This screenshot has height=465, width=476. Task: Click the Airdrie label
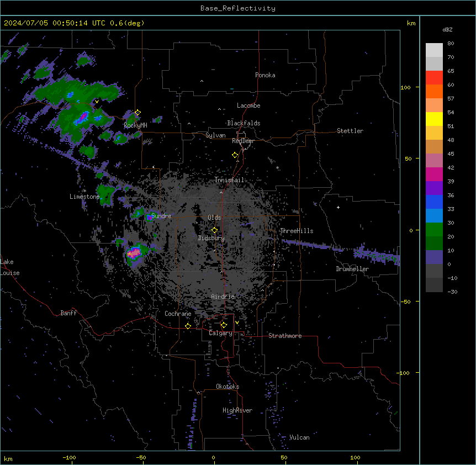tap(223, 297)
